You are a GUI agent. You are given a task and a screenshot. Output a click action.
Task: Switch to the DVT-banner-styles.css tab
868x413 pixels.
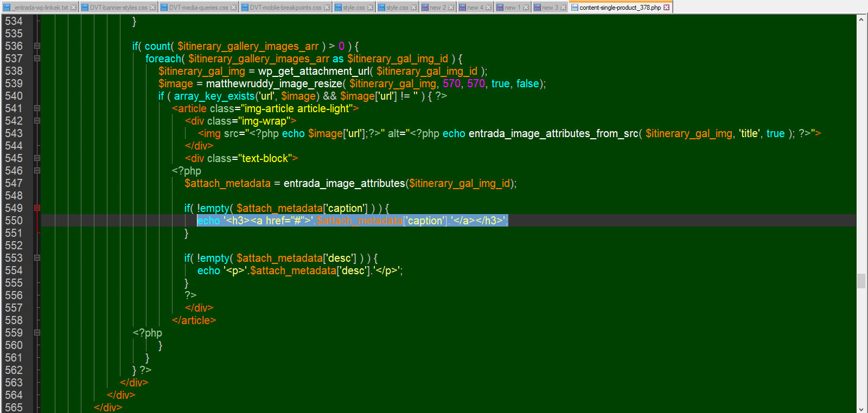tap(118, 8)
